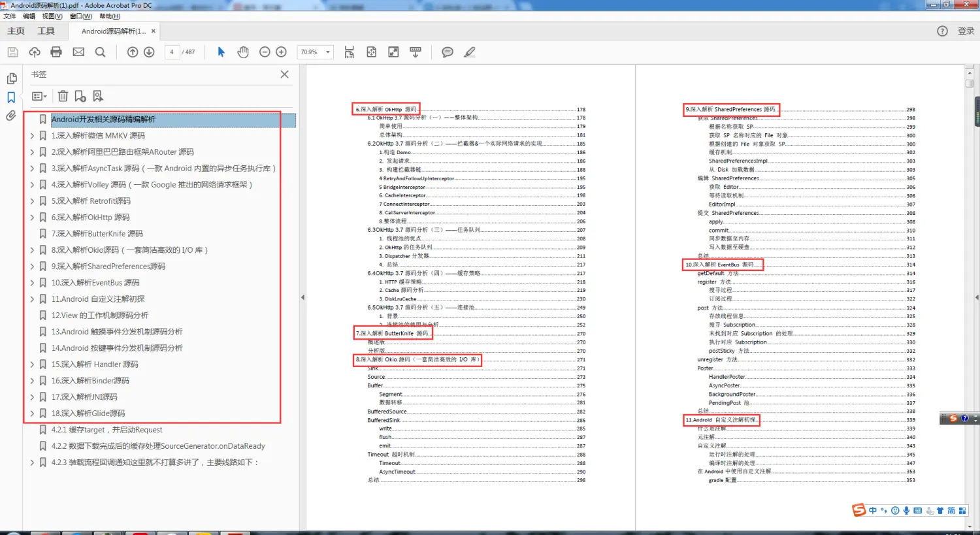Viewport: 980px width, 535px height.
Task: Open the bookmarks panel icon
Action: [x=11, y=97]
